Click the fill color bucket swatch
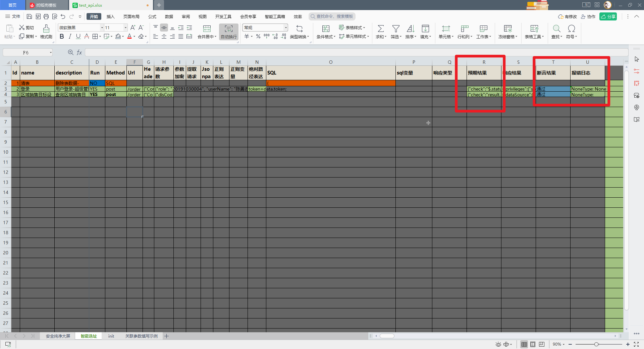This screenshot has width=644, height=349. point(118,36)
